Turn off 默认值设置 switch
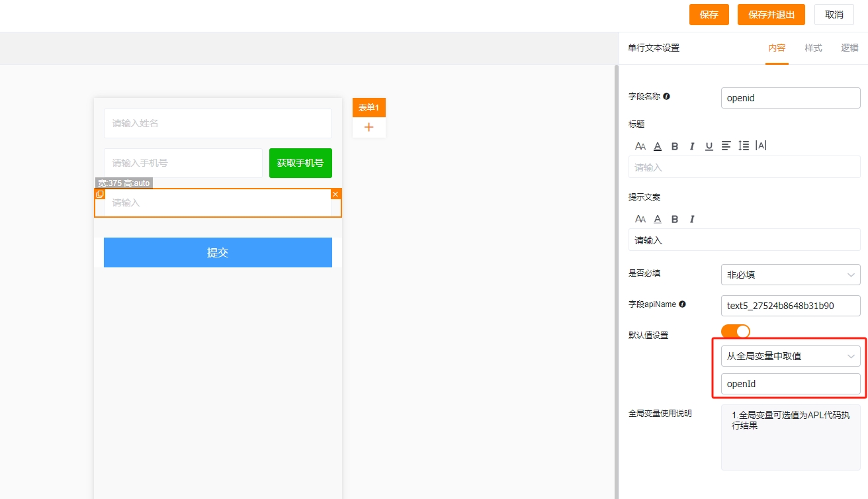Screen dimensions: 868x499 click(x=736, y=331)
